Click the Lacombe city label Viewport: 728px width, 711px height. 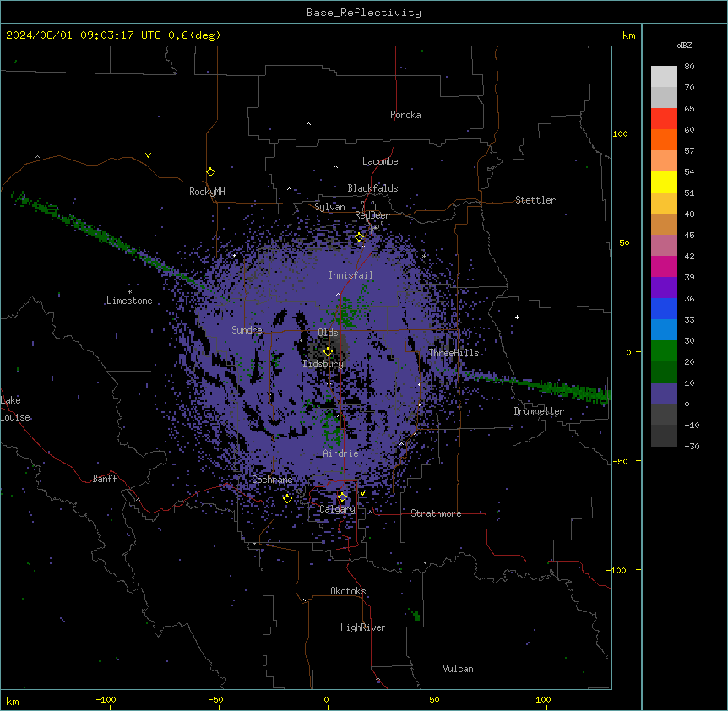pyautogui.click(x=380, y=161)
